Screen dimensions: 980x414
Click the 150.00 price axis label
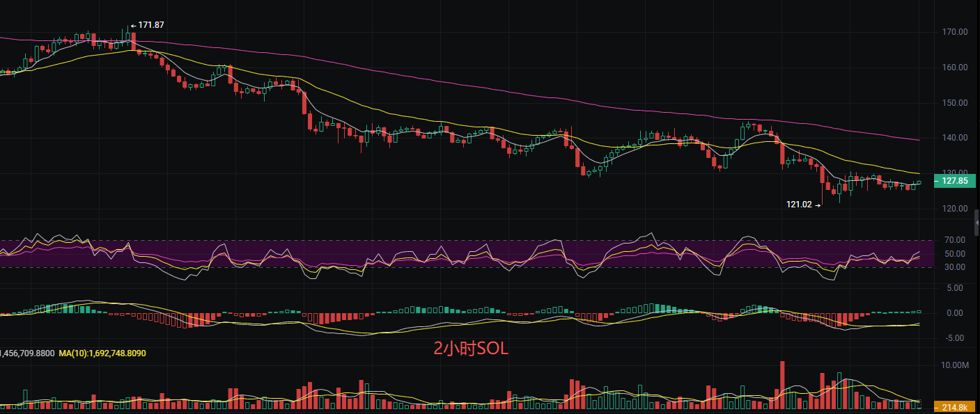954,103
